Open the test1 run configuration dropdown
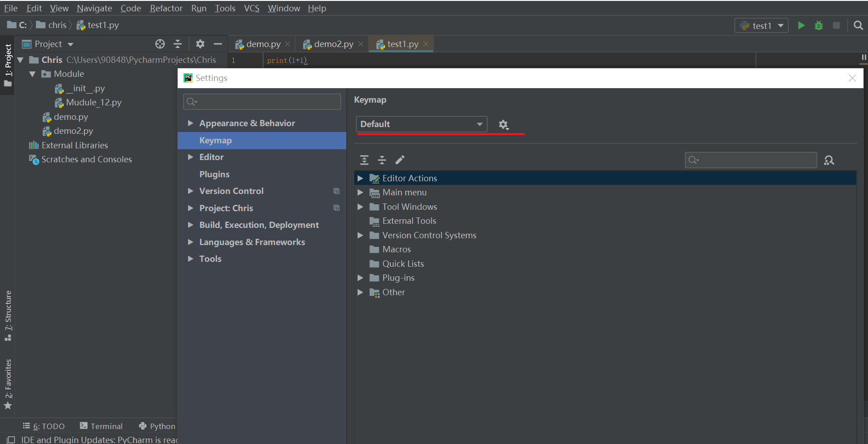The image size is (868, 444). pos(761,26)
